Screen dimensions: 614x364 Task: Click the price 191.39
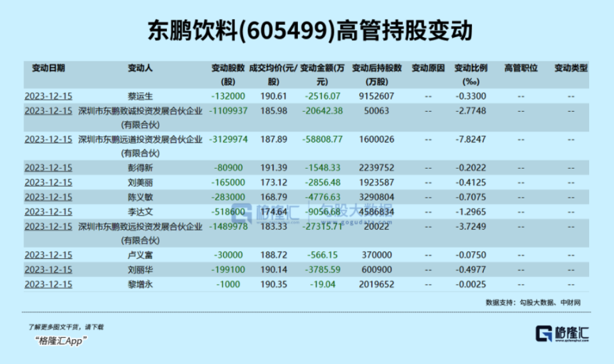274,168
